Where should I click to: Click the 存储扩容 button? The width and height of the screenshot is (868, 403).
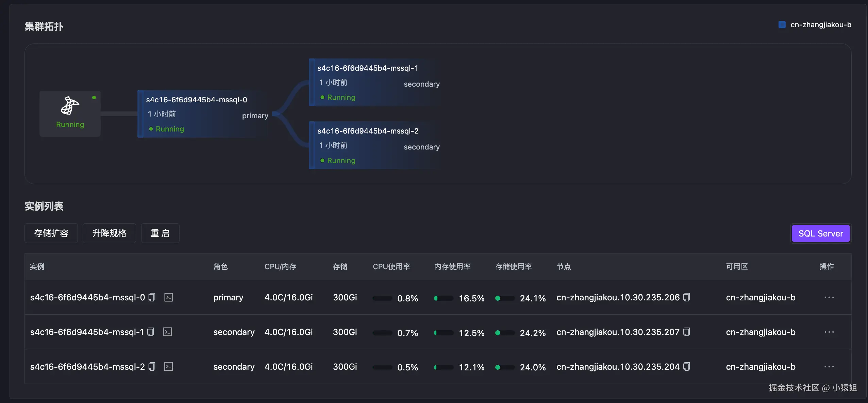[51, 233]
